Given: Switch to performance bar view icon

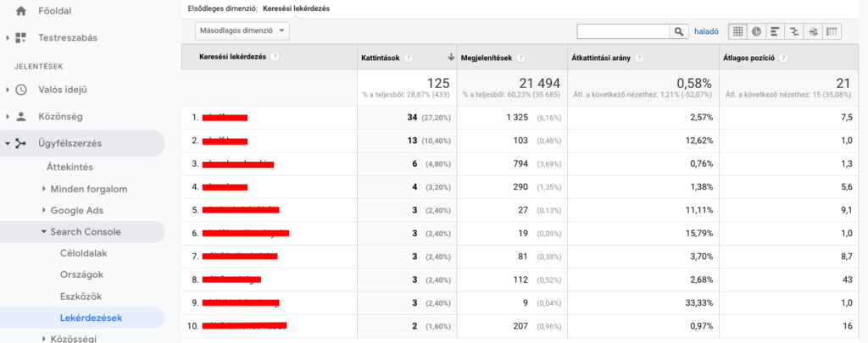Looking at the screenshot, I should tap(775, 31).
